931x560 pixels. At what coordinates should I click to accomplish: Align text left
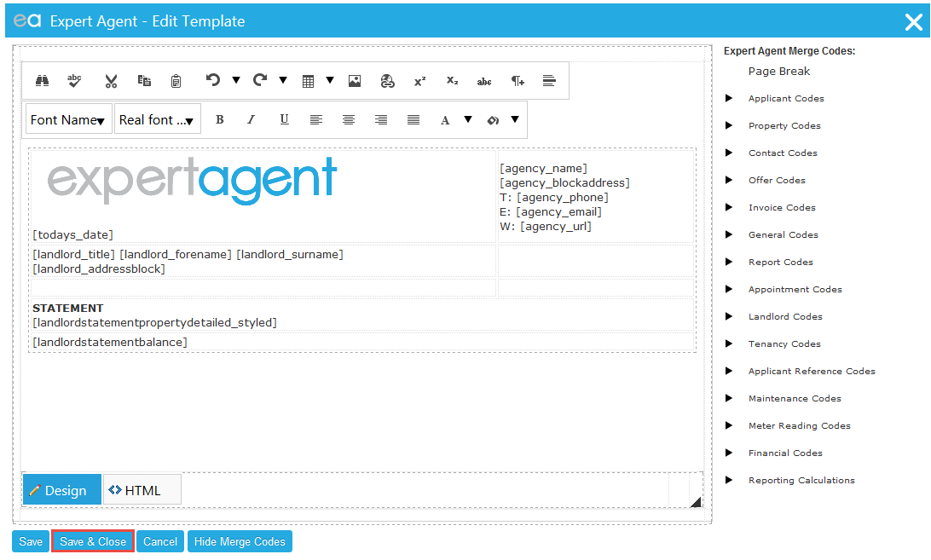click(x=315, y=120)
